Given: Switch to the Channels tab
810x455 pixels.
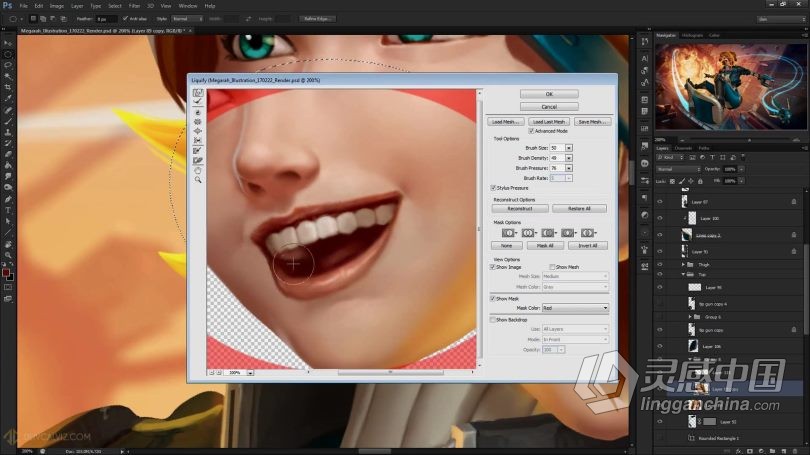Looking at the screenshot, I should 683,148.
